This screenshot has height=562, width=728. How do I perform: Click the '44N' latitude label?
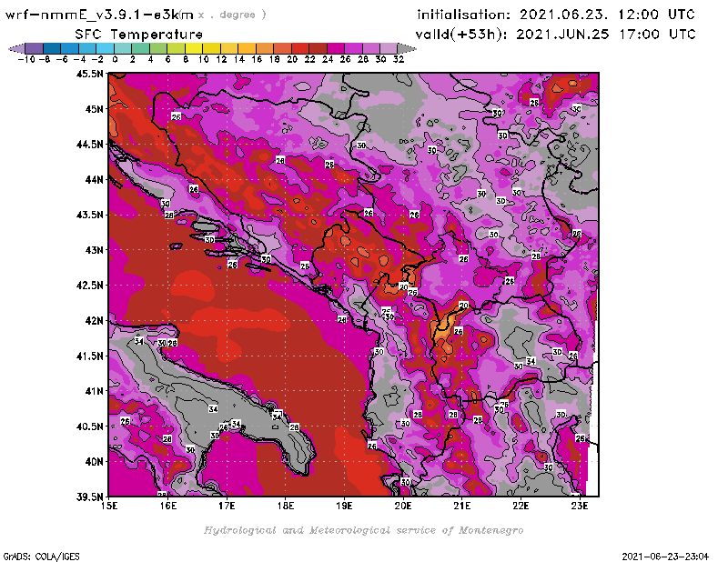click(94, 179)
